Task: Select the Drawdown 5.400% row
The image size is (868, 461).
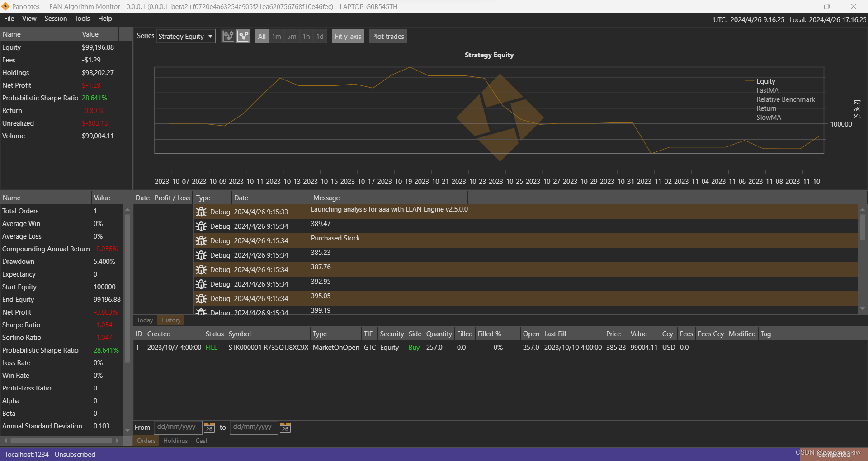Action: point(61,262)
